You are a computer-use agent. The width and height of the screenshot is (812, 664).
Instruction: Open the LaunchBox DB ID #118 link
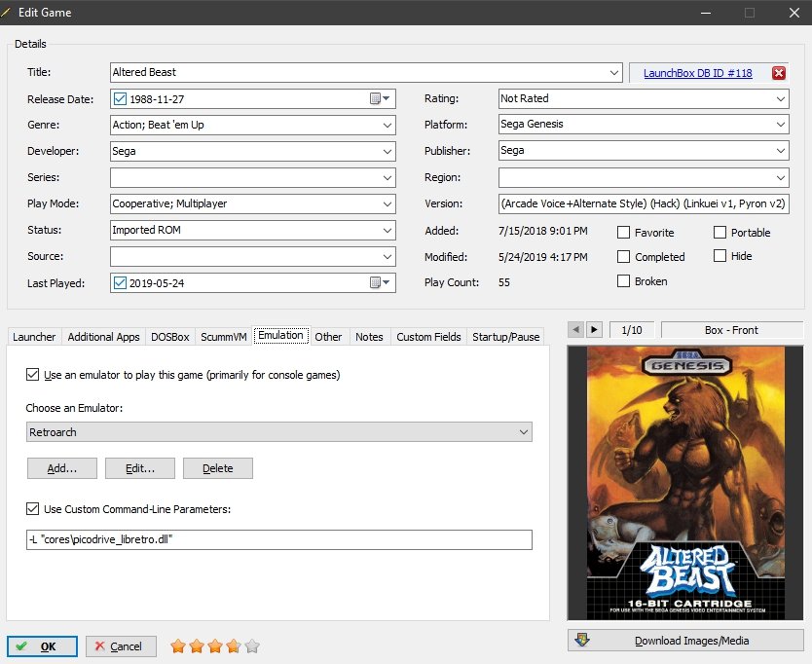(x=697, y=73)
